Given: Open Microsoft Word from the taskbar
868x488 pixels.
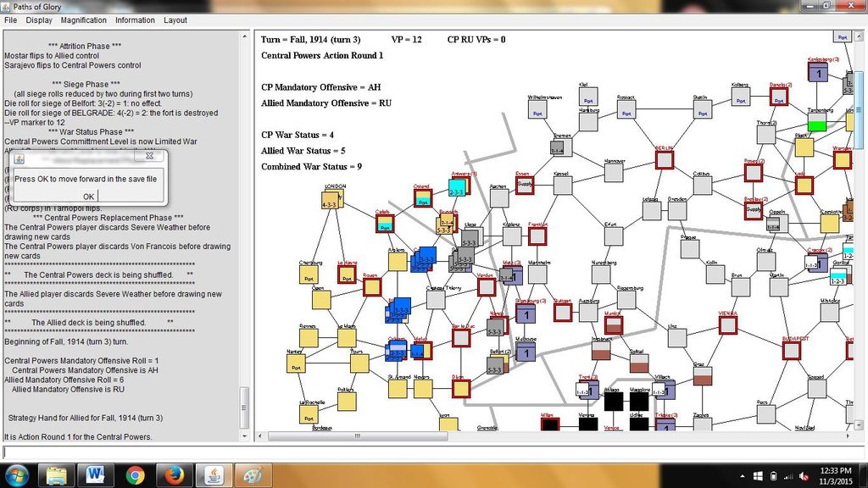Looking at the screenshot, I should click(x=95, y=476).
